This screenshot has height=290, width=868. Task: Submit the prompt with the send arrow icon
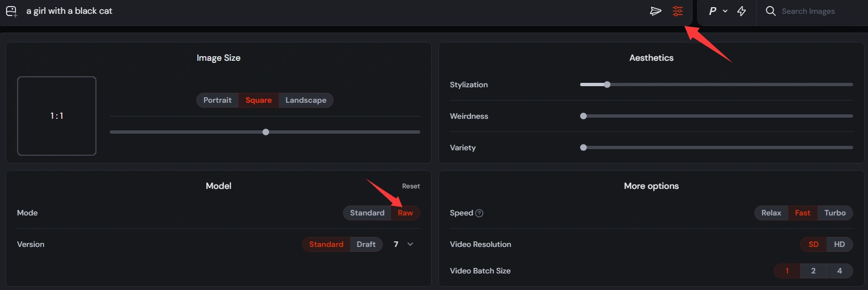(x=656, y=11)
